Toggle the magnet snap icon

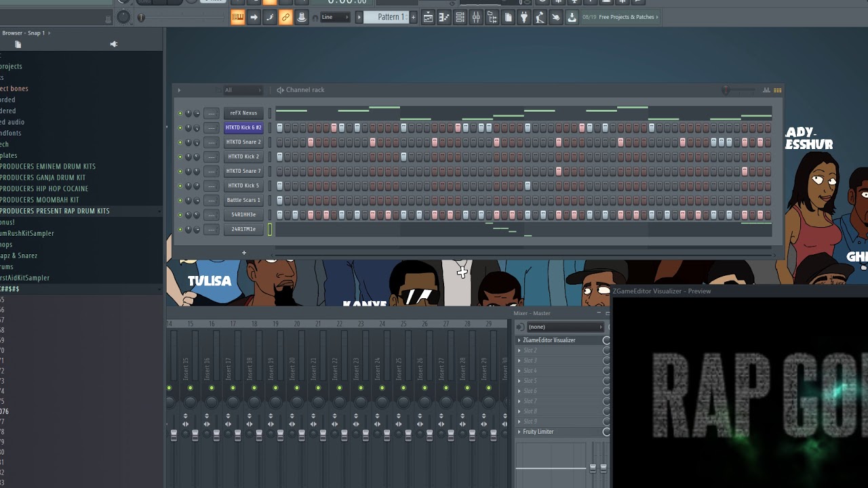315,18
